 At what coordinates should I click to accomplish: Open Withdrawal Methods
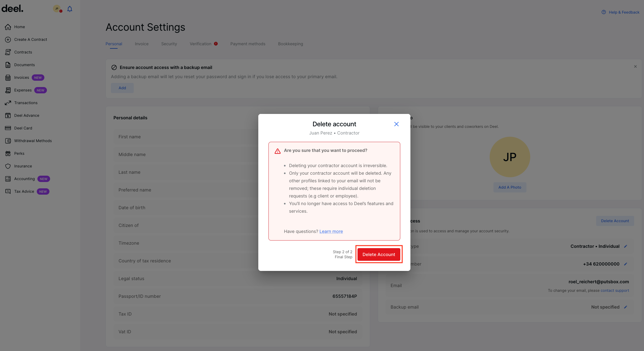click(33, 141)
